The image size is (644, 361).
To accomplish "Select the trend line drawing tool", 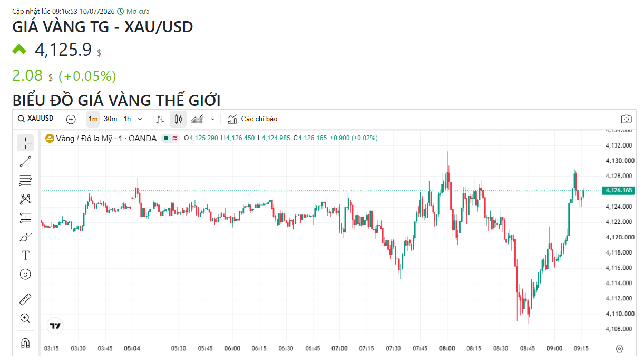I will click(x=25, y=161).
